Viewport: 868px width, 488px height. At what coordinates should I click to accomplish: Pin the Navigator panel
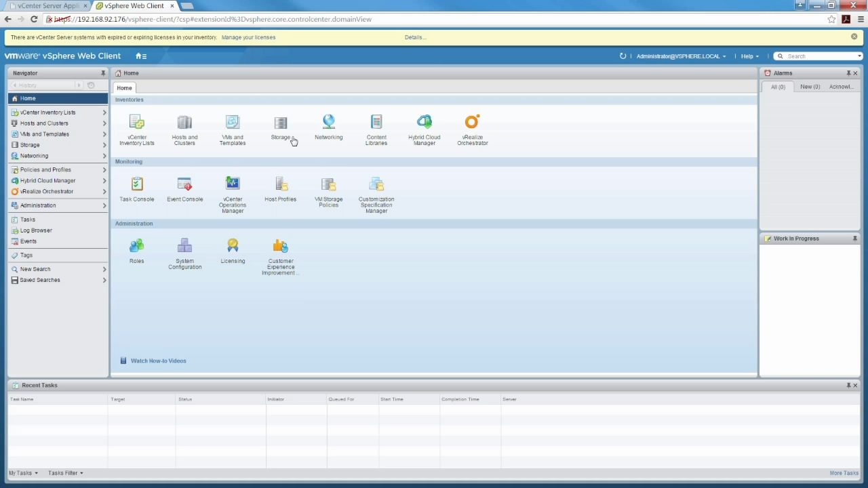pyautogui.click(x=103, y=73)
